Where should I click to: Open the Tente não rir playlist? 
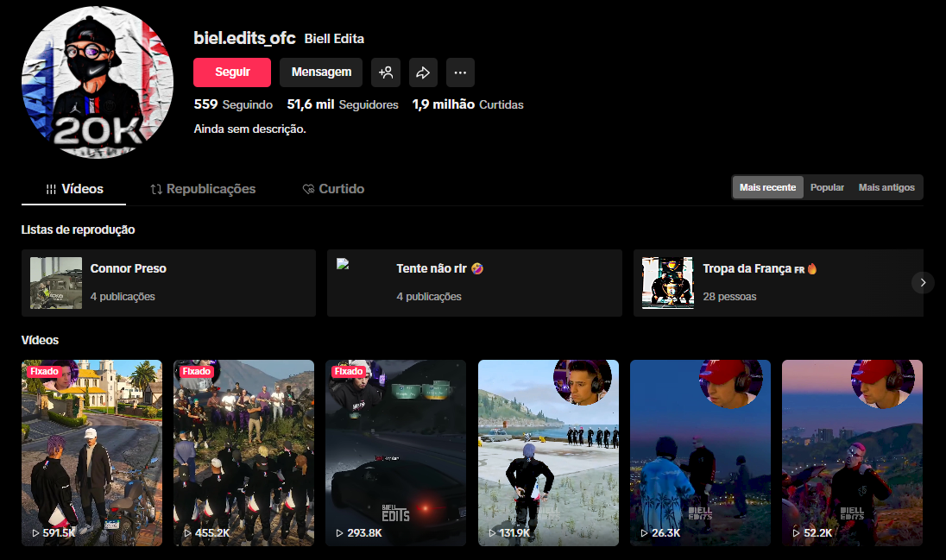coord(475,283)
